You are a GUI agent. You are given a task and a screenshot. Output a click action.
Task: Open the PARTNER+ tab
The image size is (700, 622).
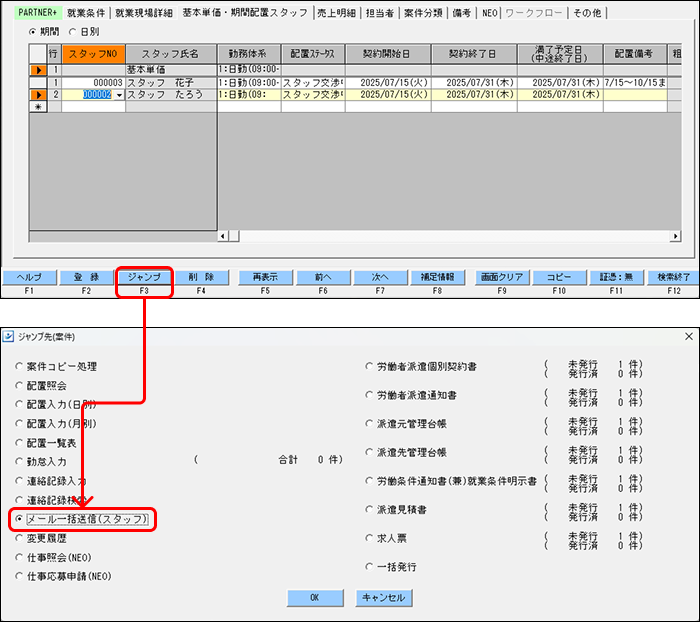point(38,13)
